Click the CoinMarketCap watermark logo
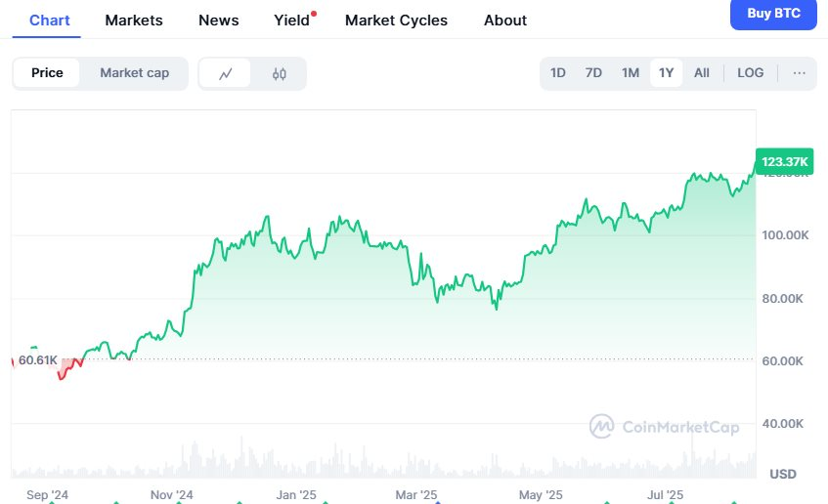Image resolution: width=828 pixels, height=504 pixels. click(x=664, y=427)
